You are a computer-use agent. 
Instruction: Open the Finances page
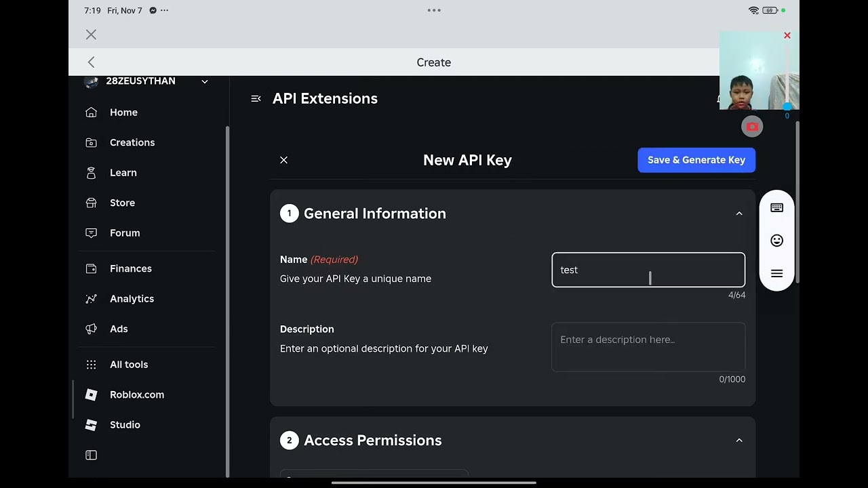coord(131,268)
